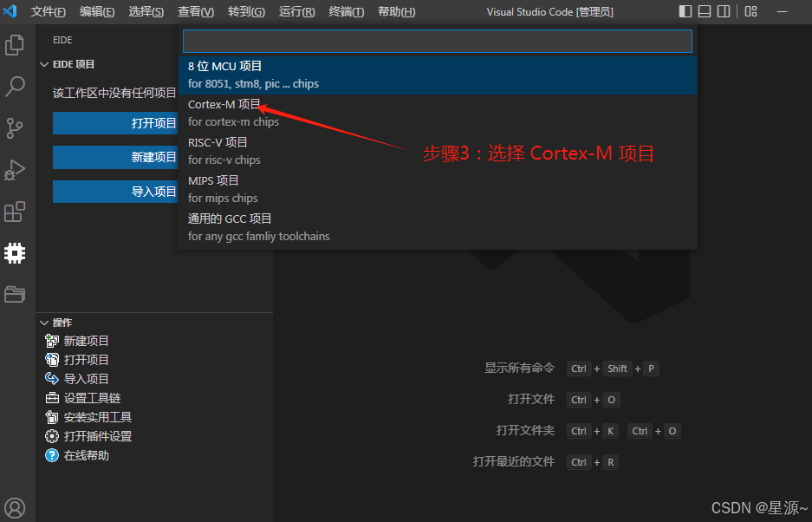Click the 打开最近的文件 shortcut hint
The image size is (812, 522).
[x=513, y=461]
